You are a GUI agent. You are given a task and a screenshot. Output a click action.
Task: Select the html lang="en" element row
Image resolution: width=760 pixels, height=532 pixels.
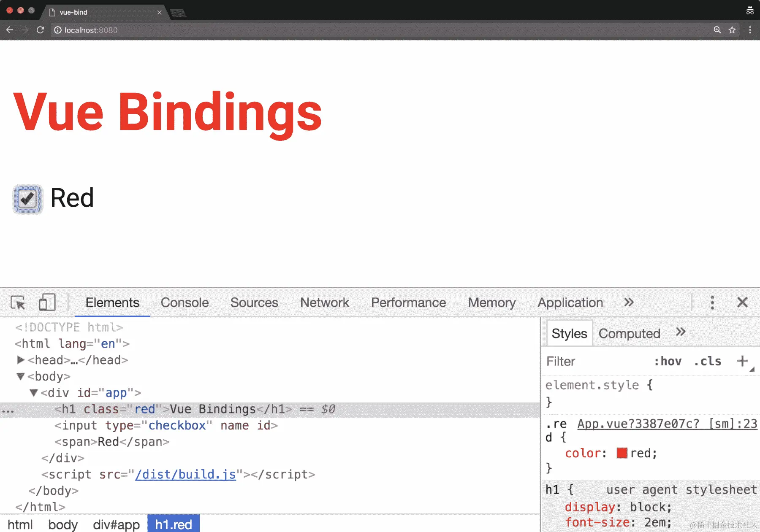[270, 343]
